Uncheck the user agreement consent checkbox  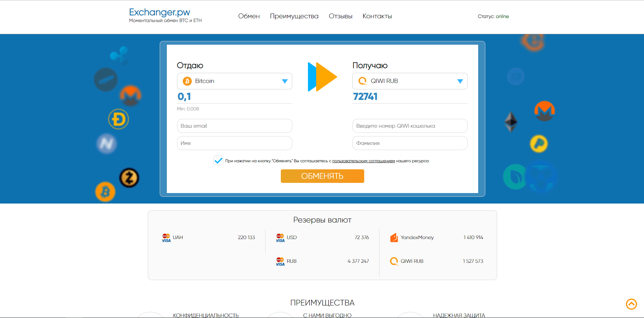(218, 161)
